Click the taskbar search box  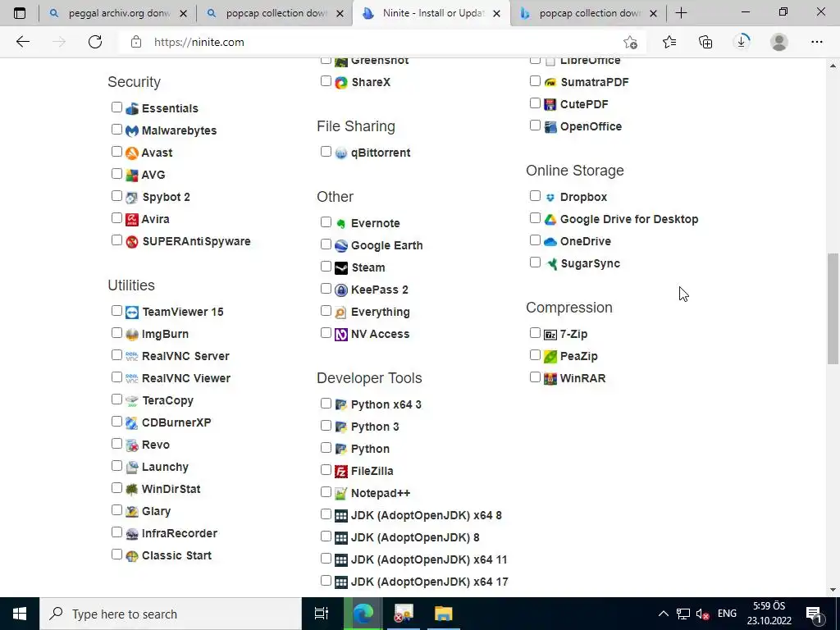171,614
